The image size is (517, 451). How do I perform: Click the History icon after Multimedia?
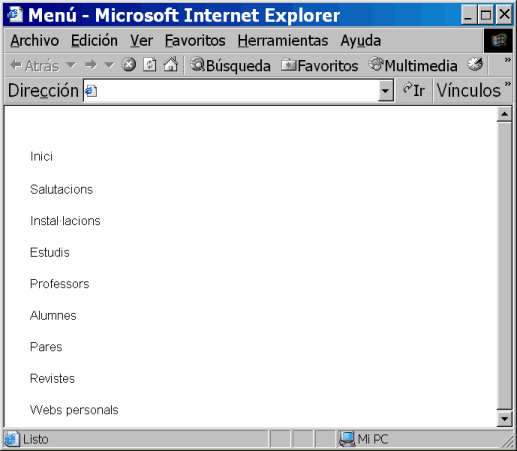pos(475,64)
